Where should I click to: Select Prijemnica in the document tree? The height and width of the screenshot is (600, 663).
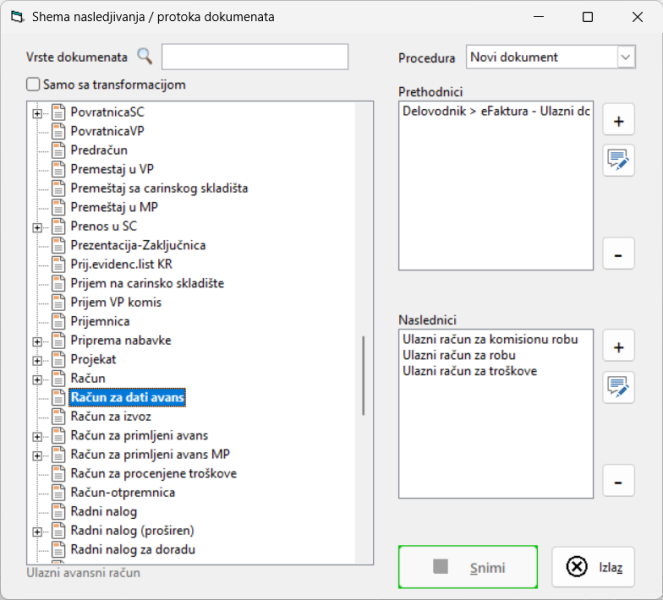pos(100,321)
